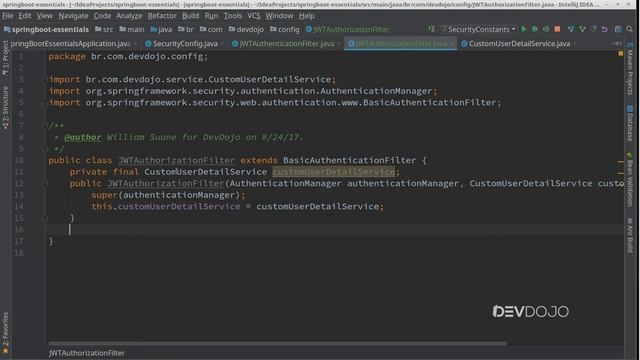Click VCS Update Project icon

(571, 29)
